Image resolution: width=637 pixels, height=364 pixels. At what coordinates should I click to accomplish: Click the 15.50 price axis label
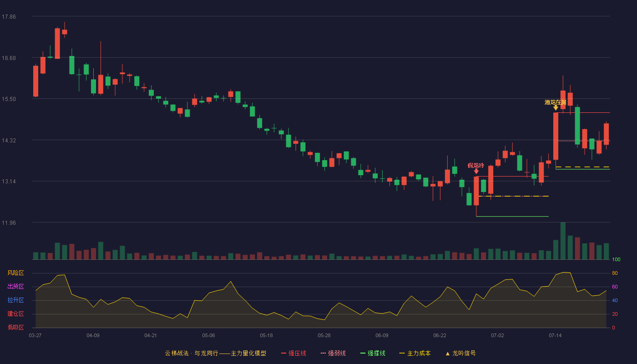[9, 99]
